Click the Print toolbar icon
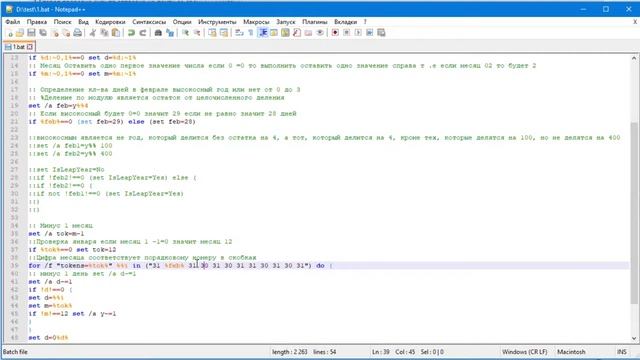The image size is (640, 360). point(78,33)
